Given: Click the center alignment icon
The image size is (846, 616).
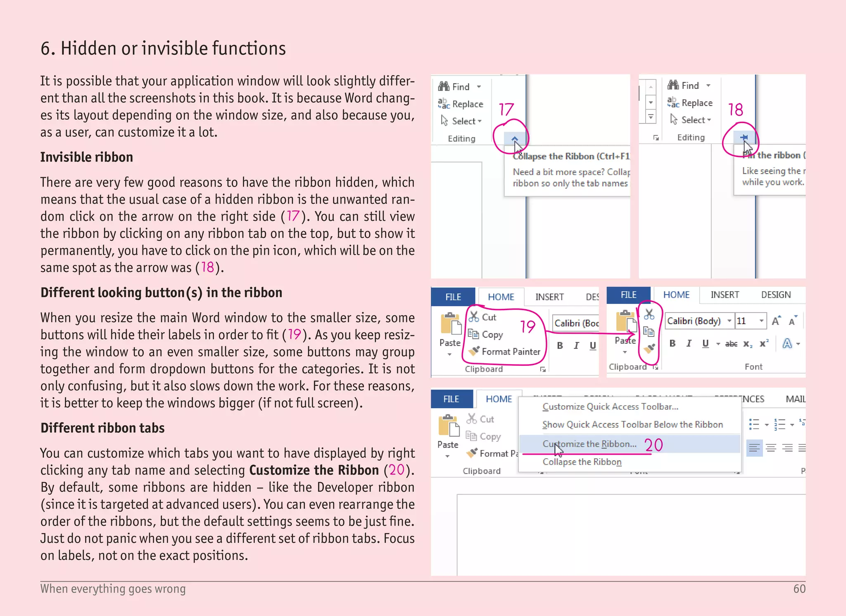Looking at the screenshot, I should click(771, 448).
